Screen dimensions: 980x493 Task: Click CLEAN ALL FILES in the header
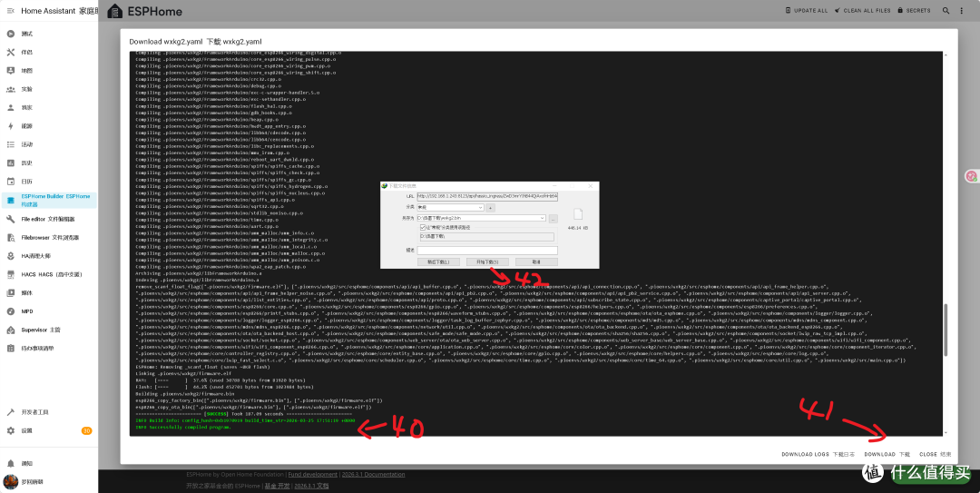tap(862, 11)
